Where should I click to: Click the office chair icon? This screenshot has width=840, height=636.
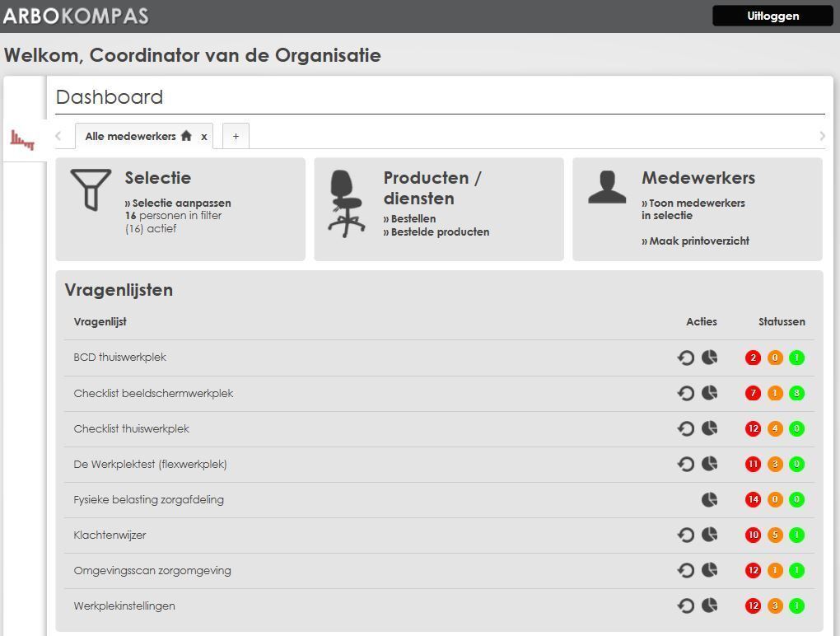(346, 203)
